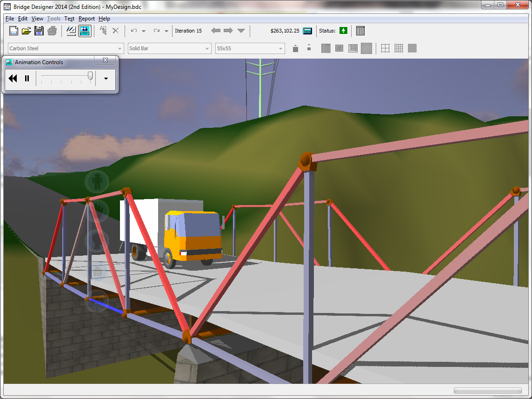
Task: Open the 55x55 member size dropdown
Action: pyautogui.click(x=250, y=48)
